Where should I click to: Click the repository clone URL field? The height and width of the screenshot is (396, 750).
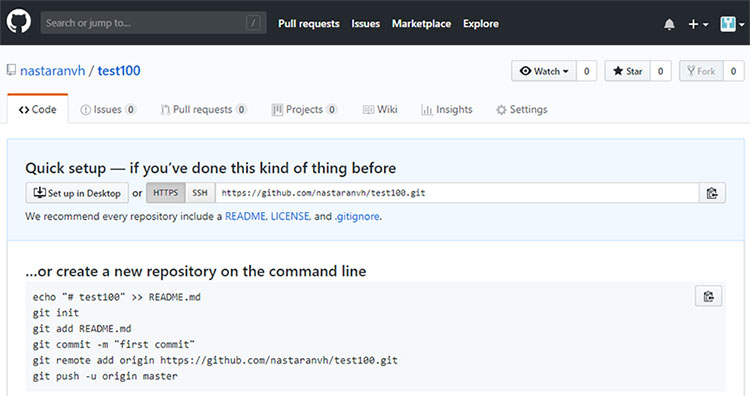pos(457,193)
